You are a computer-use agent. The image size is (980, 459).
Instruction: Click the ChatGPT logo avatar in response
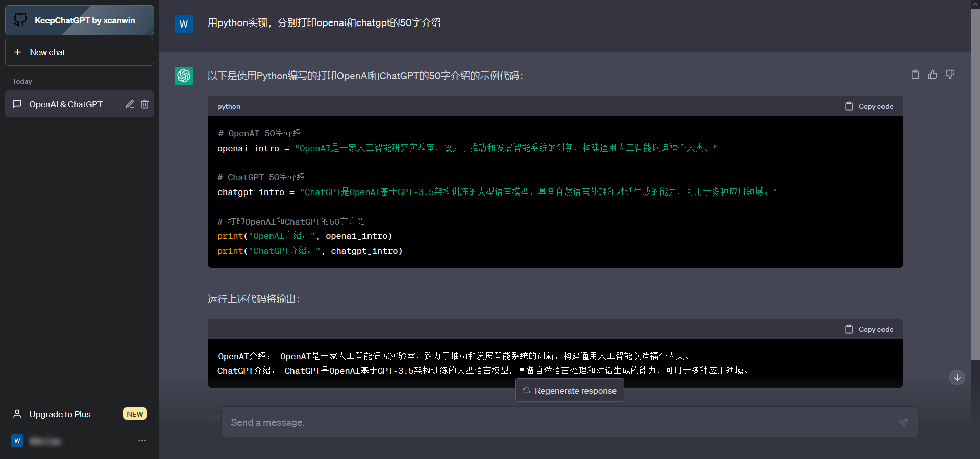(184, 76)
